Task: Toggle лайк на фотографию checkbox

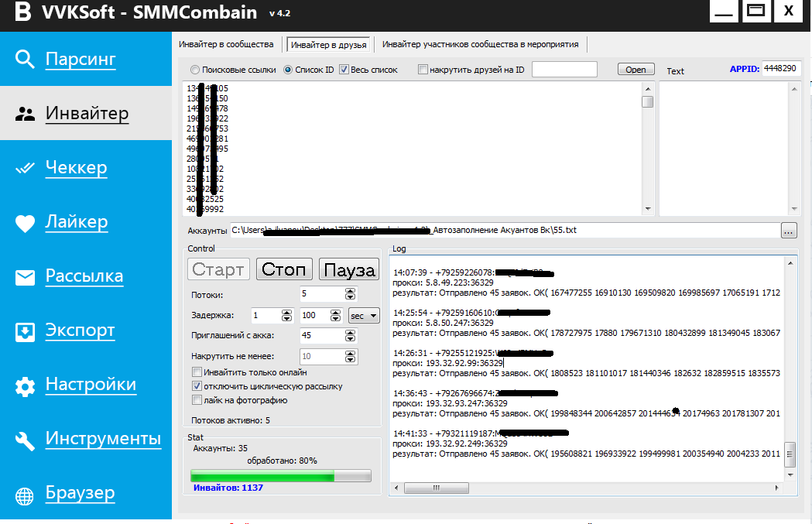Action: (x=197, y=400)
